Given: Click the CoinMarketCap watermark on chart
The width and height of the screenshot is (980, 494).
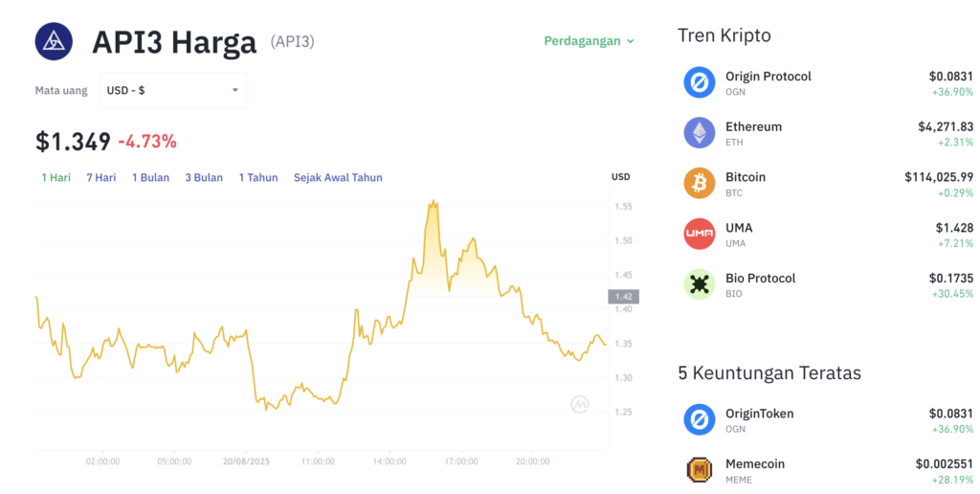Looking at the screenshot, I should [579, 405].
